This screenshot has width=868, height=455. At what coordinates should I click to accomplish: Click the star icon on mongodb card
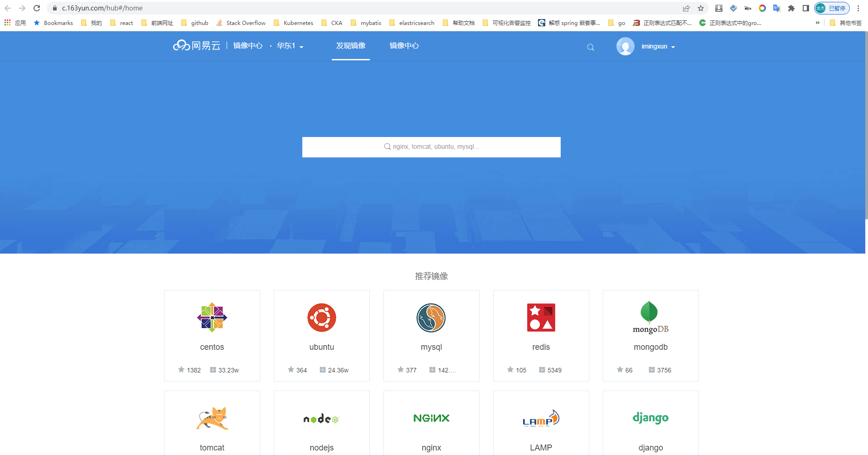[620, 370]
